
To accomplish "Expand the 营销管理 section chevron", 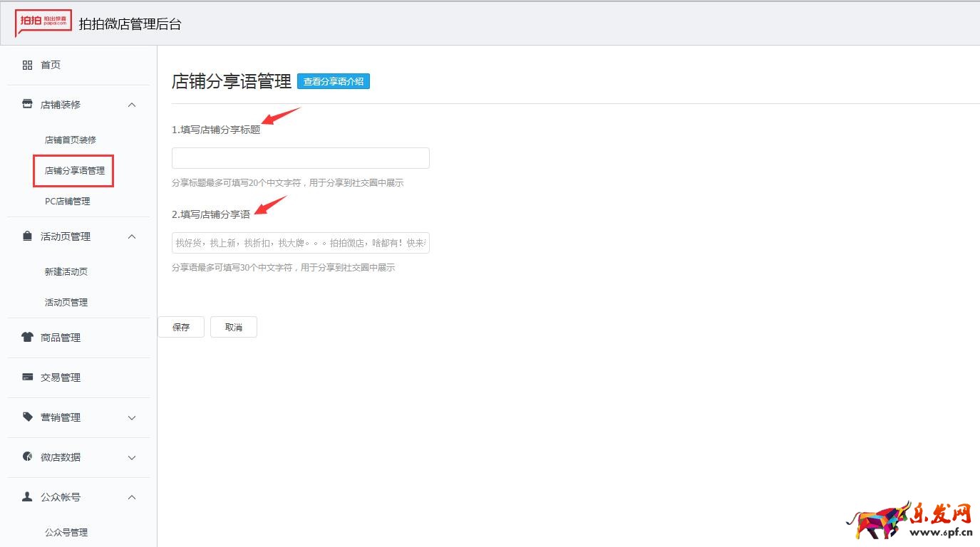I will point(131,418).
